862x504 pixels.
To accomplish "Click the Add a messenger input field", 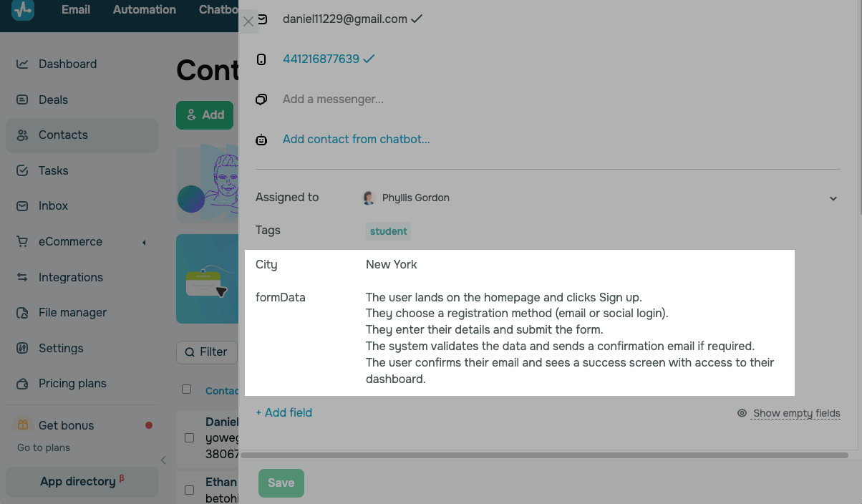I will [333, 100].
